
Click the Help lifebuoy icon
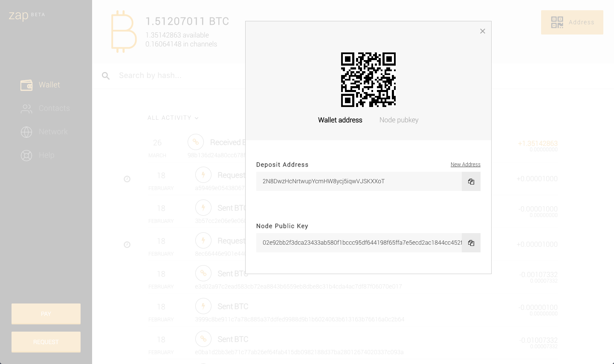[x=26, y=156]
